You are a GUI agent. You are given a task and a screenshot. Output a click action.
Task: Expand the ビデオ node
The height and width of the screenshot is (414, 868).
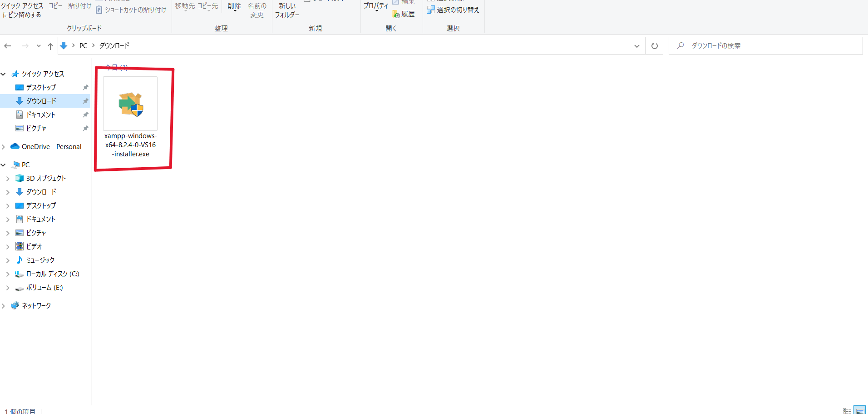(8, 247)
